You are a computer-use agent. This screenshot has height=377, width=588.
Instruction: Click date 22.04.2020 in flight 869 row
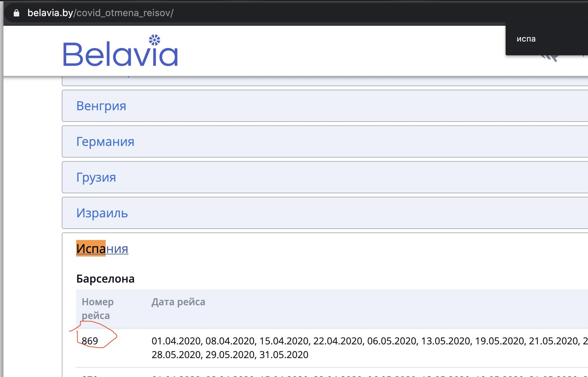[338, 341]
